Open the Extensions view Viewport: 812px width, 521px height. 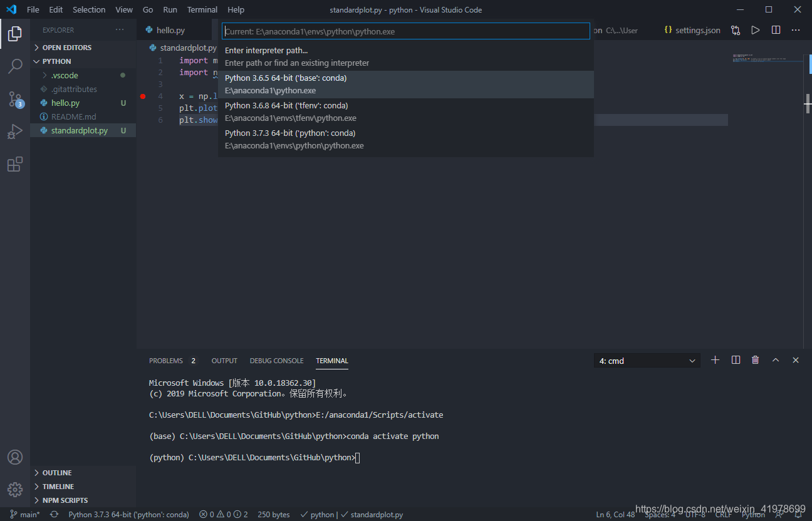(x=15, y=164)
